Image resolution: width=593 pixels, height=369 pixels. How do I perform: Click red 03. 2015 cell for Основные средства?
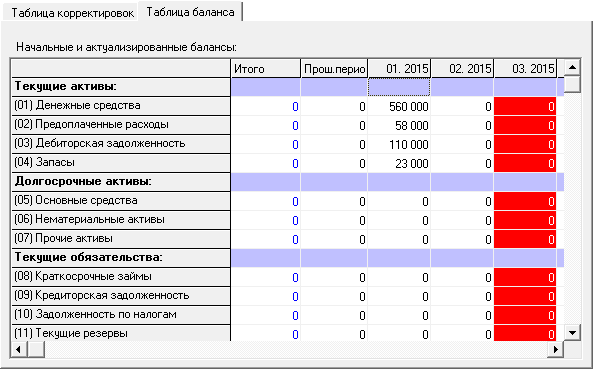[525, 201]
